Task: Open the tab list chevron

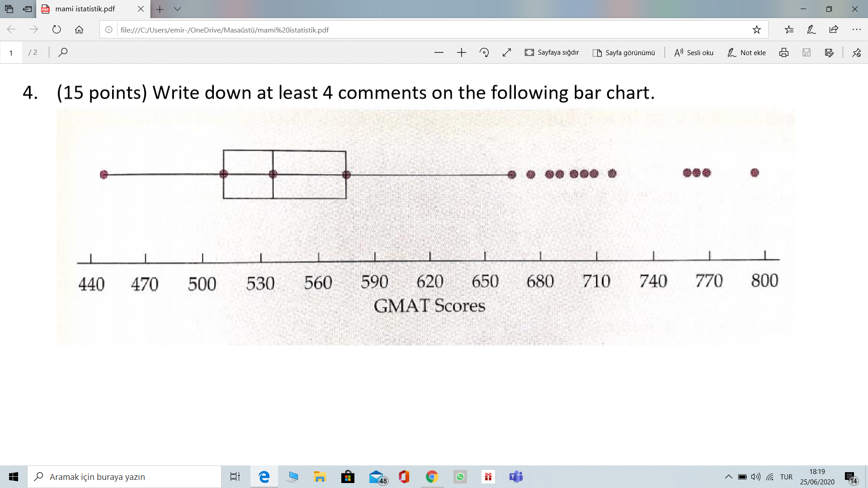Action: pyautogui.click(x=178, y=9)
